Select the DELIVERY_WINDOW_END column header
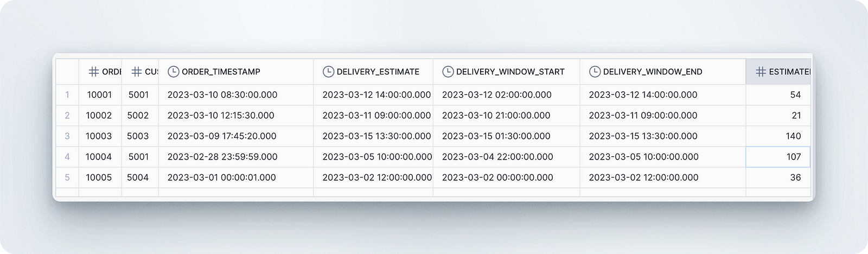This screenshot has height=254, width=868. [663, 72]
